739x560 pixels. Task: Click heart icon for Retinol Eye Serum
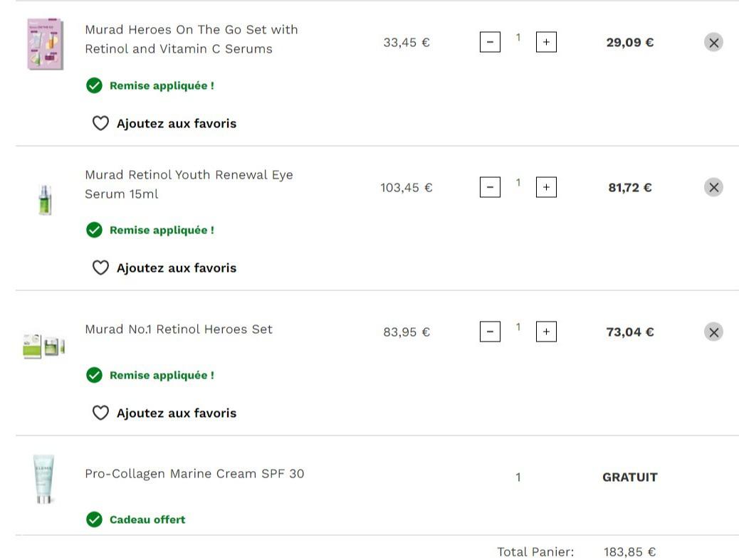coord(100,268)
